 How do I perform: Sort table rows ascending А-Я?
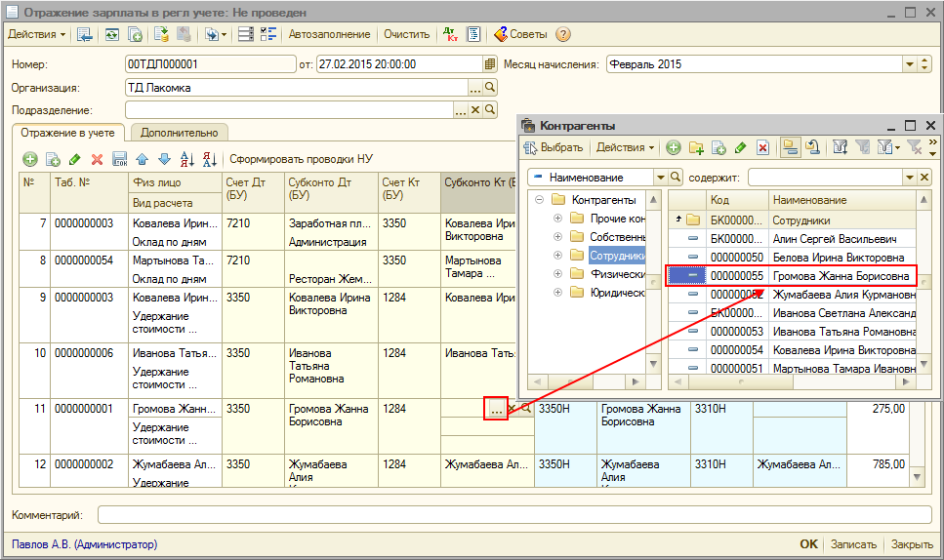tap(186, 159)
